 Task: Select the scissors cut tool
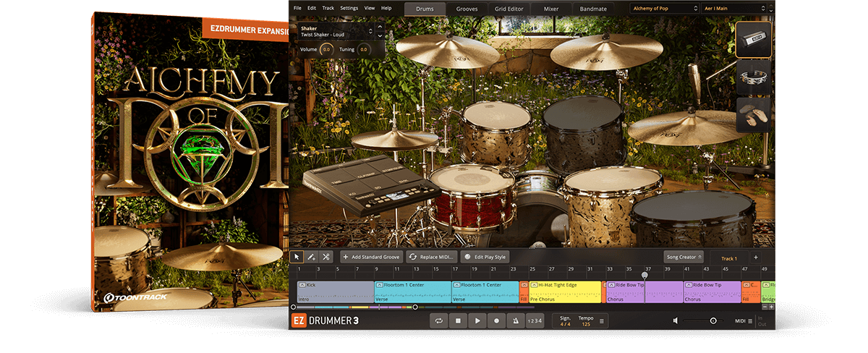tap(326, 257)
